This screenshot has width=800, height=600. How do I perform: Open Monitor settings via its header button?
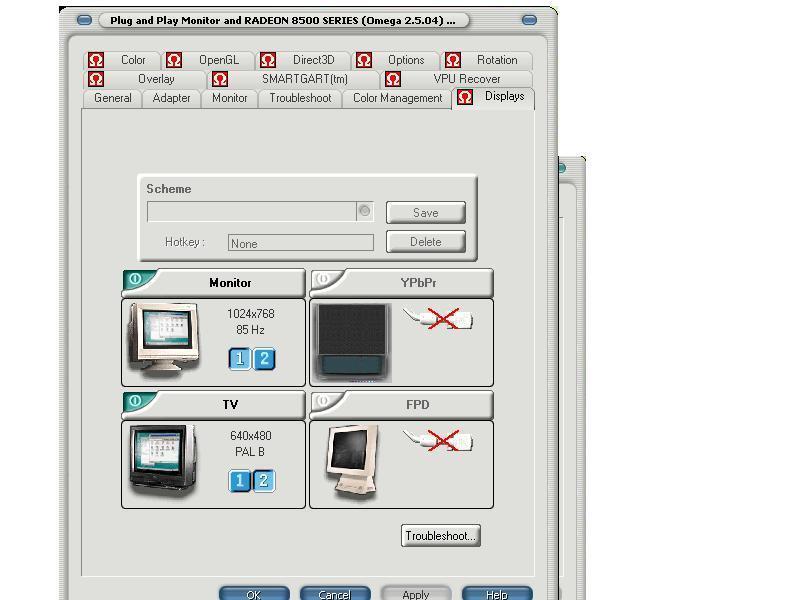(x=230, y=283)
